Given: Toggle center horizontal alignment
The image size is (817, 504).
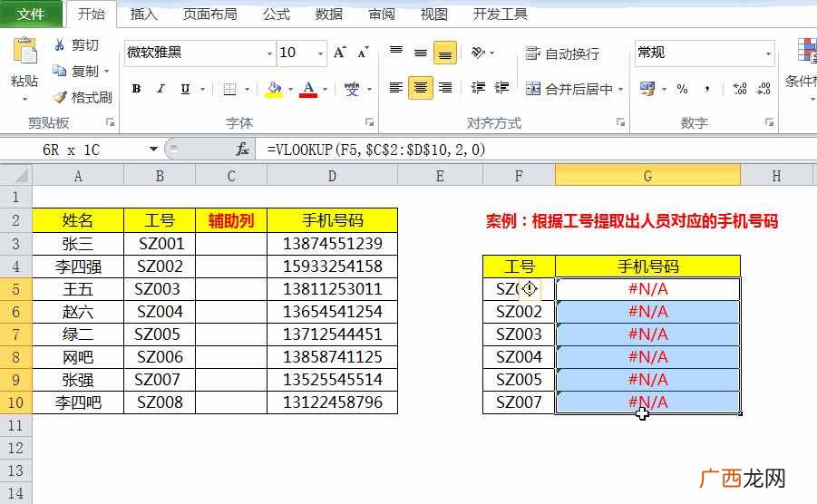Looking at the screenshot, I should (421, 87).
